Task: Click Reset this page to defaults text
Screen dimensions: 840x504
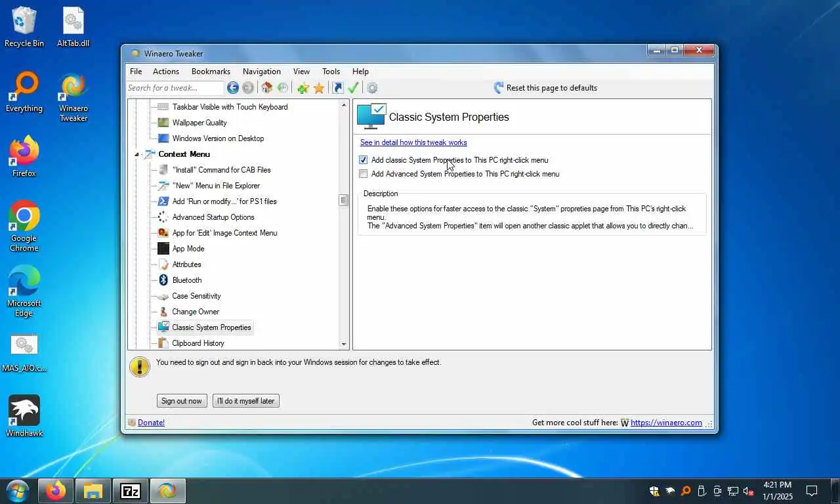Action: 552,88
